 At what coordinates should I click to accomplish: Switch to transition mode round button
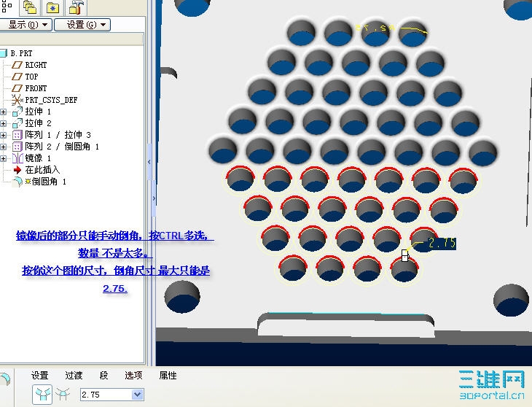[x=63, y=395]
